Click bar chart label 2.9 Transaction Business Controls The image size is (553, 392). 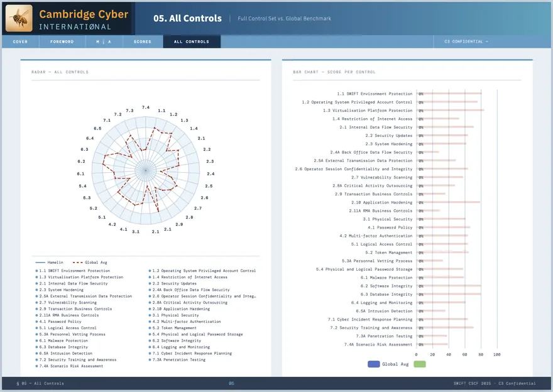[373, 194]
